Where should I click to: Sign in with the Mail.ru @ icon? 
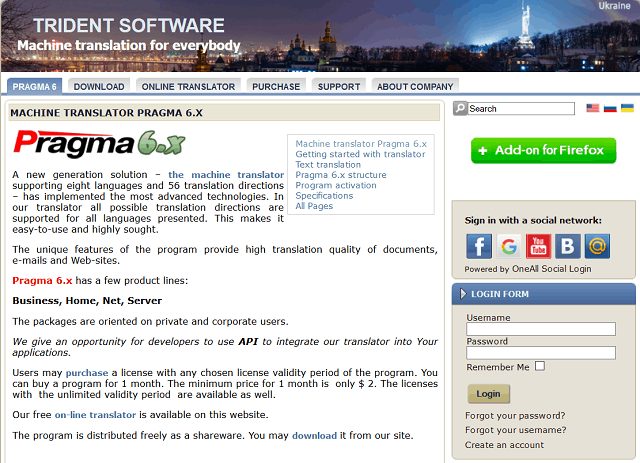[x=598, y=246]
